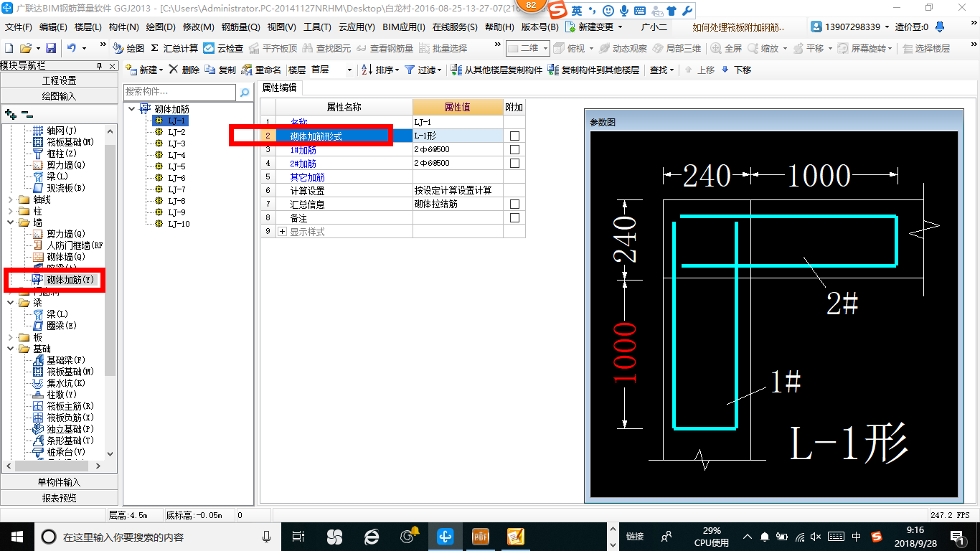Open the 钢筋量(Q) menu
This screenshot has height=551, width=980.
click(240, 27)
